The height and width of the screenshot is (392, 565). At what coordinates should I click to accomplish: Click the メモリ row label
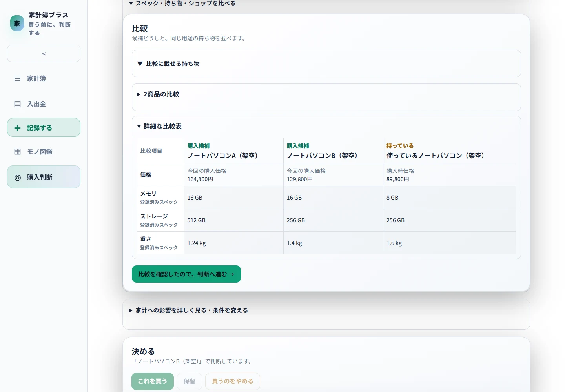pyautogui.click(x=160, y=198)
